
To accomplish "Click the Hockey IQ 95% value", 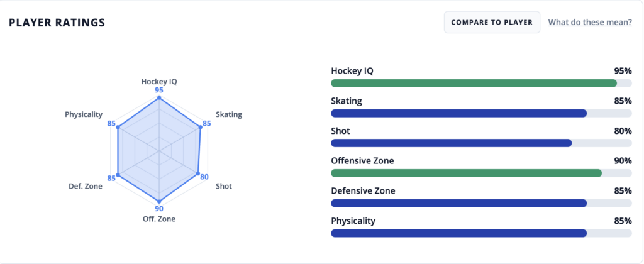I will (x=623, y=71).
